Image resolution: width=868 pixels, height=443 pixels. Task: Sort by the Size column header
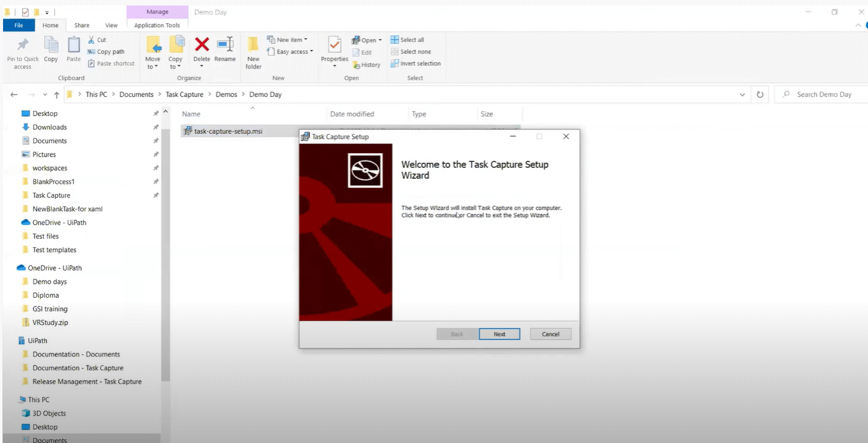point(486,114)
